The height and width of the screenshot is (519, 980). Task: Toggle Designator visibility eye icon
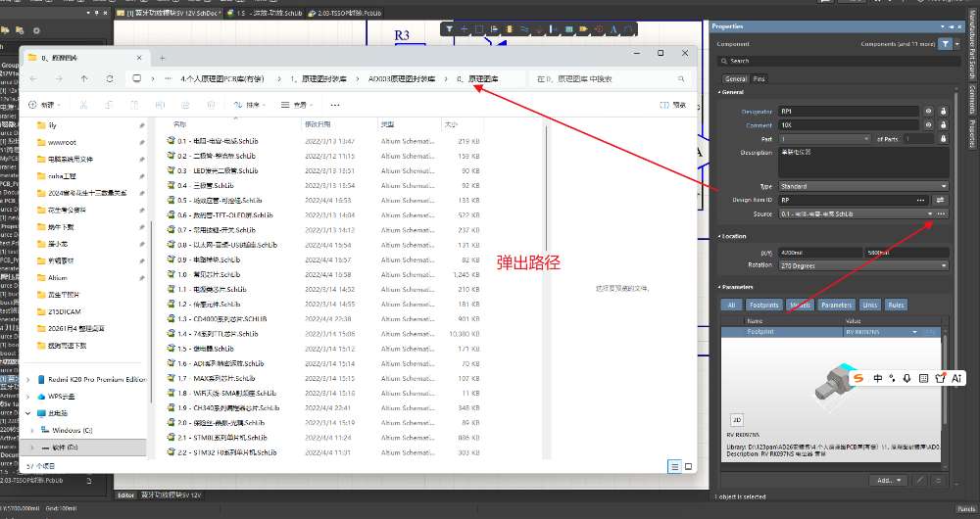pyautogui.click(x=929, y=112)
